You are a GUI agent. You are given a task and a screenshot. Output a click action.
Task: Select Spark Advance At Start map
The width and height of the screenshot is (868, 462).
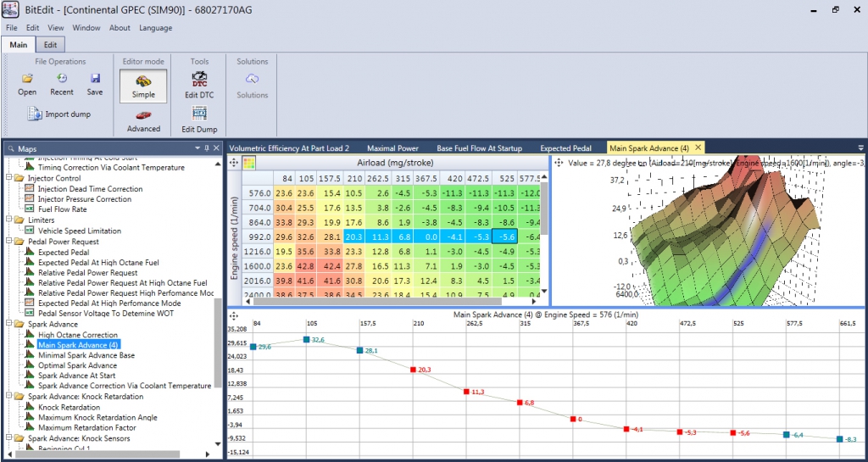76,376
